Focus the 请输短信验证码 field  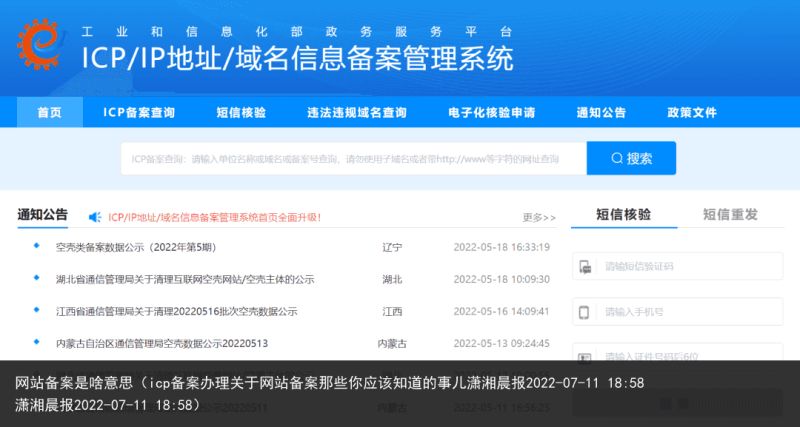[x=678, y=266]
